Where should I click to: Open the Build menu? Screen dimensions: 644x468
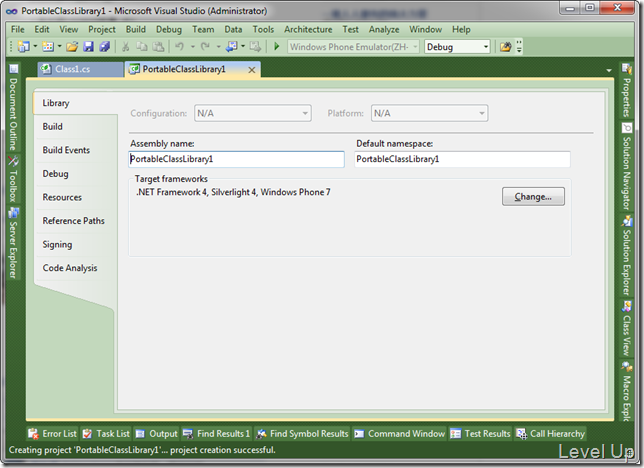click(136, 30)
